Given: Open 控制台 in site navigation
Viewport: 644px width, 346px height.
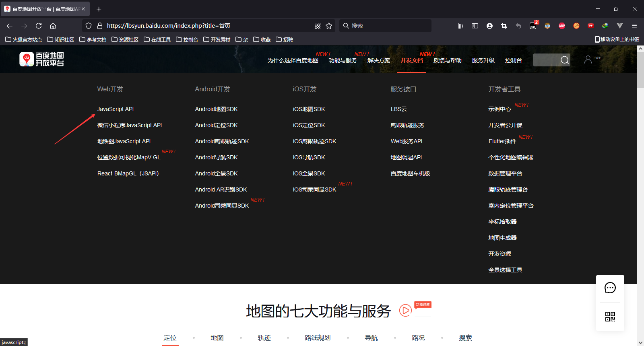Looking at the screenshot, I should pyautogui.click(x=513, y=60).
